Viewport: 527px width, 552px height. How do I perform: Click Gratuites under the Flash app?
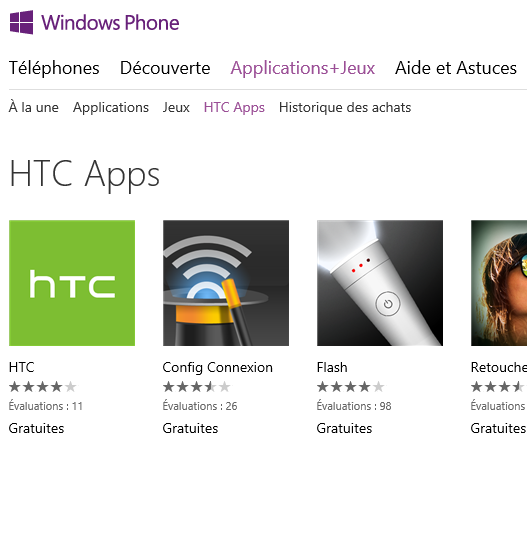[x=344, y=428]
